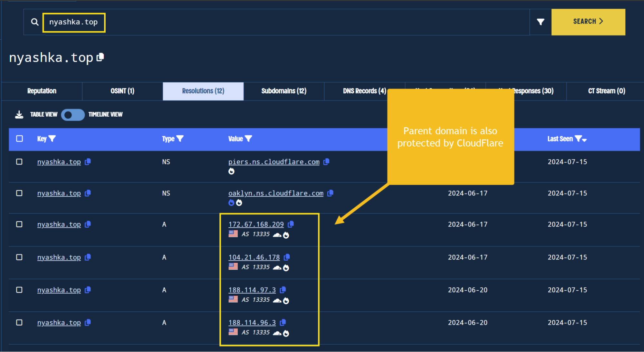Open the 188.114.97.3 IP link
The height and width of the screenshot is (352, 644).
click(252, 290)
